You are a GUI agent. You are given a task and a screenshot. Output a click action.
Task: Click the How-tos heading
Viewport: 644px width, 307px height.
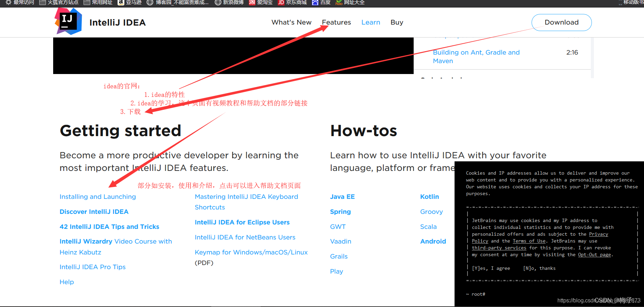click(364, 131)
